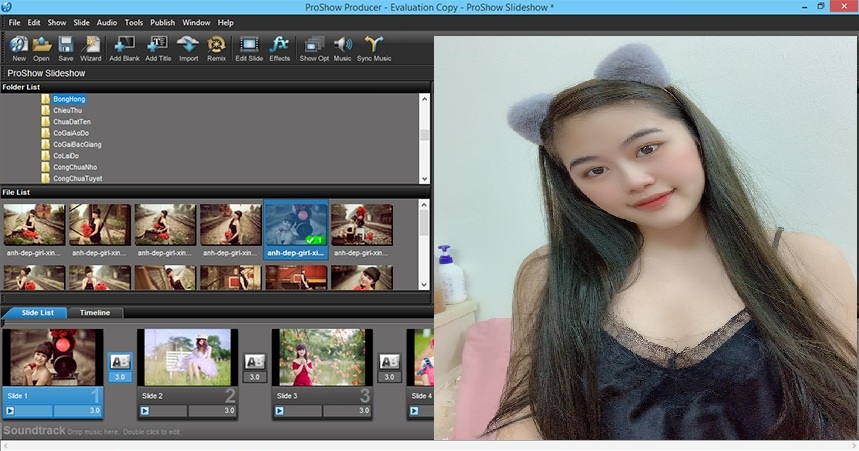This screenshot has width=859, height=451.
Task: Click the transition icon after Slide 3
Action: point(390,362)
